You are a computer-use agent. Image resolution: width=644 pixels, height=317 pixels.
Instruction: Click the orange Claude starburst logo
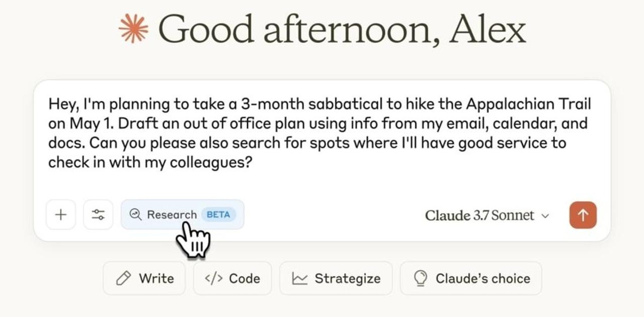[x=133, y=28]
